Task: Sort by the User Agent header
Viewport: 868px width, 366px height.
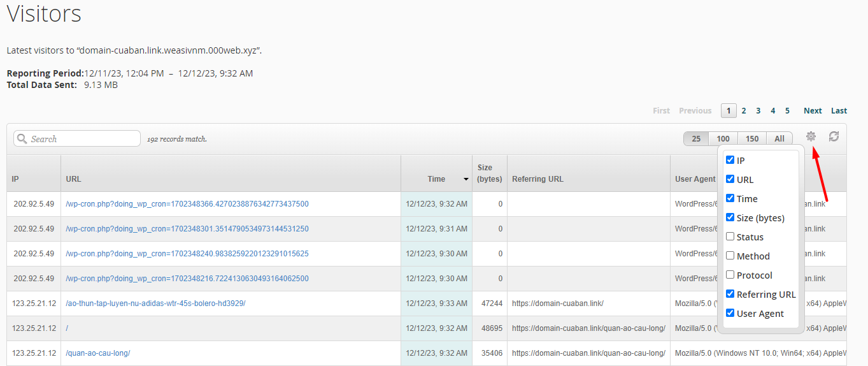Action: point(695,179)
